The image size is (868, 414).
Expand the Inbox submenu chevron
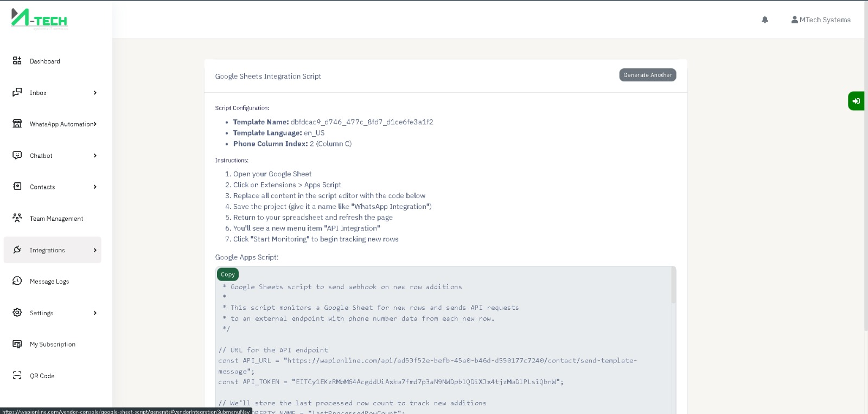[95, 93]
